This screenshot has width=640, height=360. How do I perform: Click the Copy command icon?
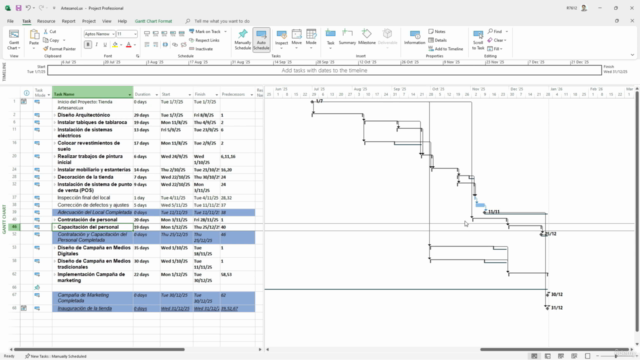(46, 40)
